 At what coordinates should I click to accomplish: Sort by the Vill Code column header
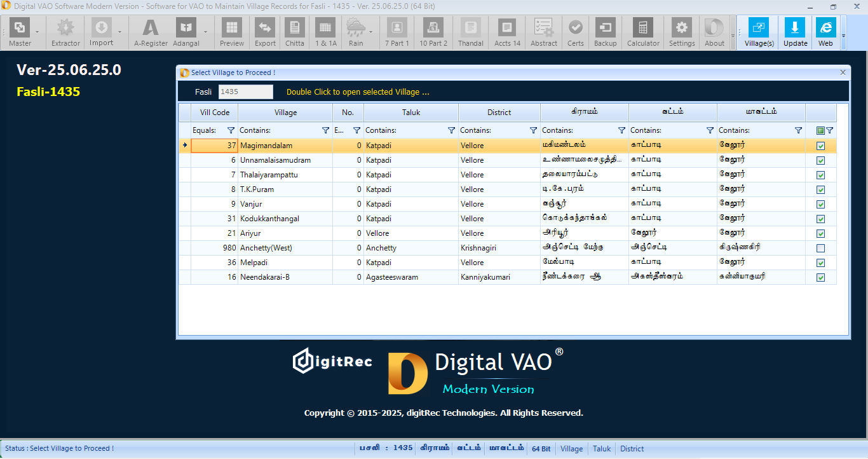pos(215,113)
